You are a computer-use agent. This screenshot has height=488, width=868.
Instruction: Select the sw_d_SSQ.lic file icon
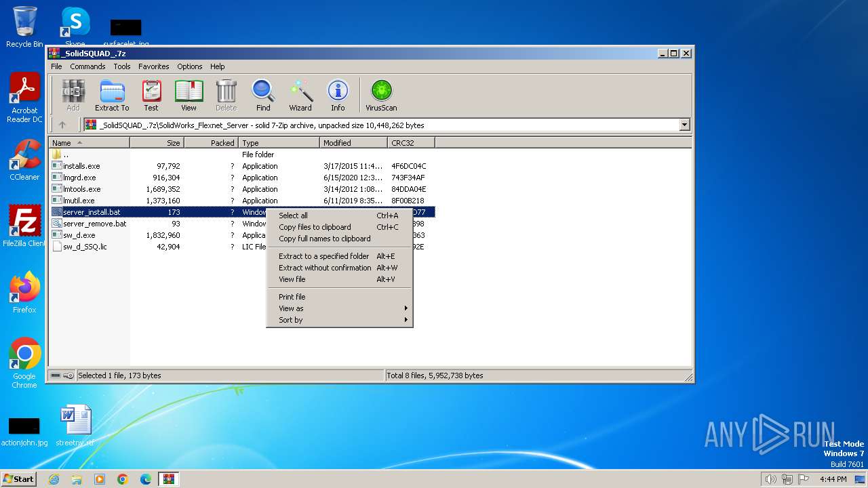pyautogui.click(x=57, y=247)
